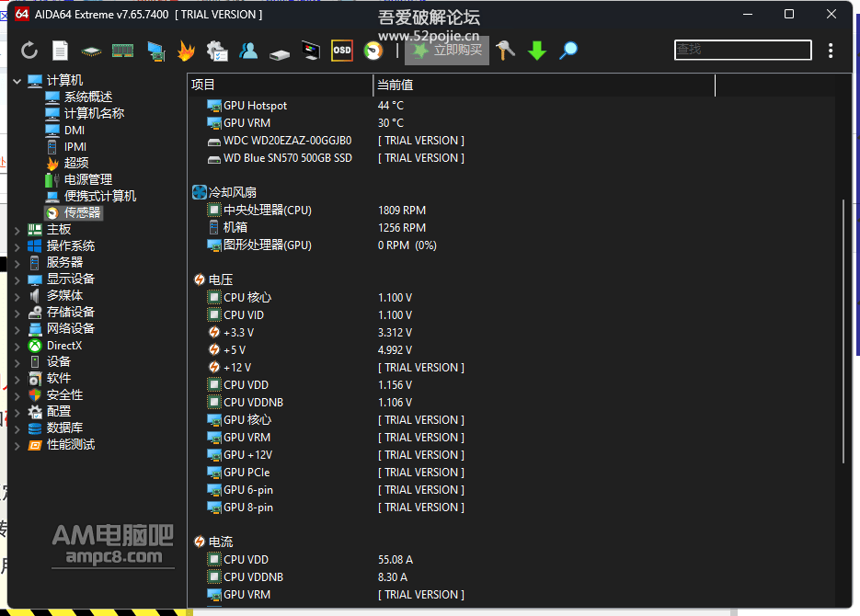
Task: Expand the 服务器 tree node
Action: pyautogui.click(x=17, y=264)
